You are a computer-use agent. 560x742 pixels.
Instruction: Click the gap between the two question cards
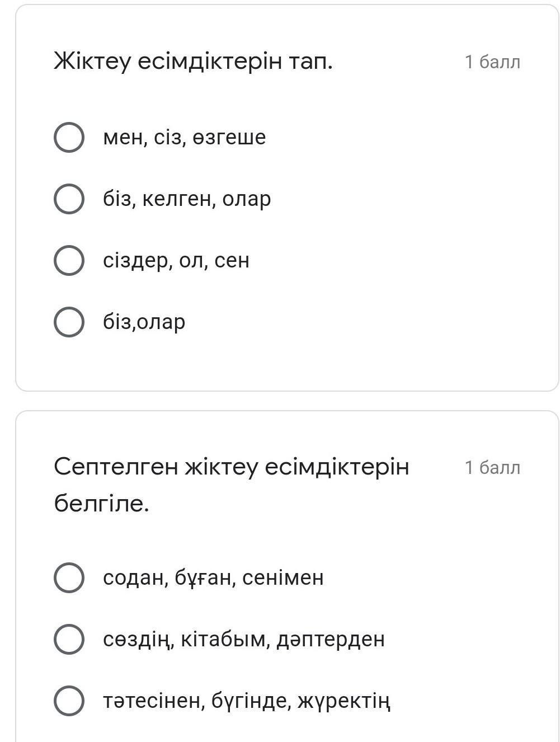coord(280,401)
